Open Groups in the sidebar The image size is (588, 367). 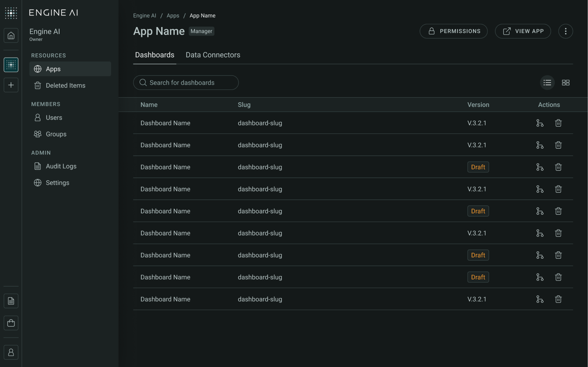(x=70, y=134)
